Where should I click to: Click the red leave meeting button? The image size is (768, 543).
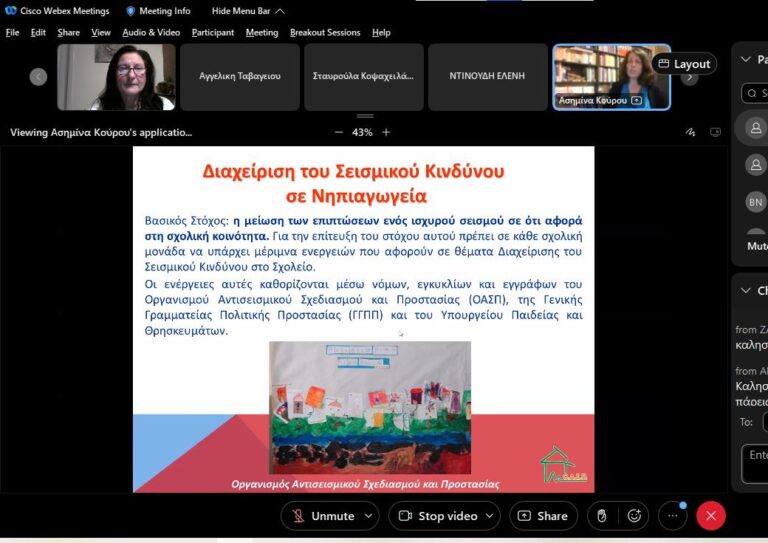point(711,516)
